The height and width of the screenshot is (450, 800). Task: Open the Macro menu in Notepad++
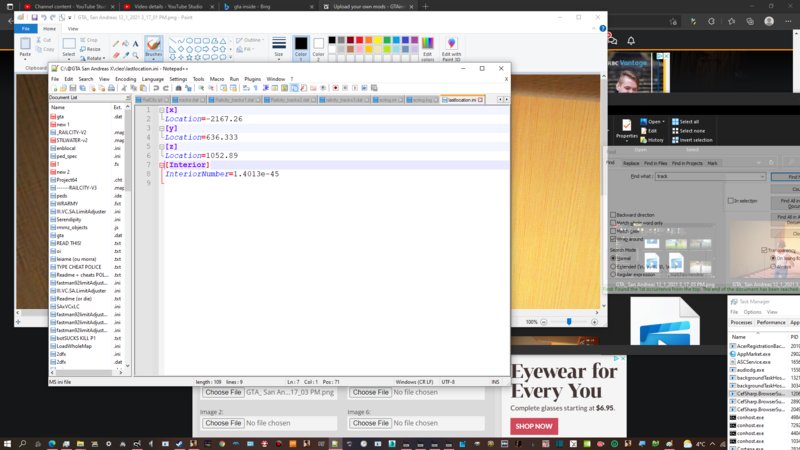(x=217, y=79)
